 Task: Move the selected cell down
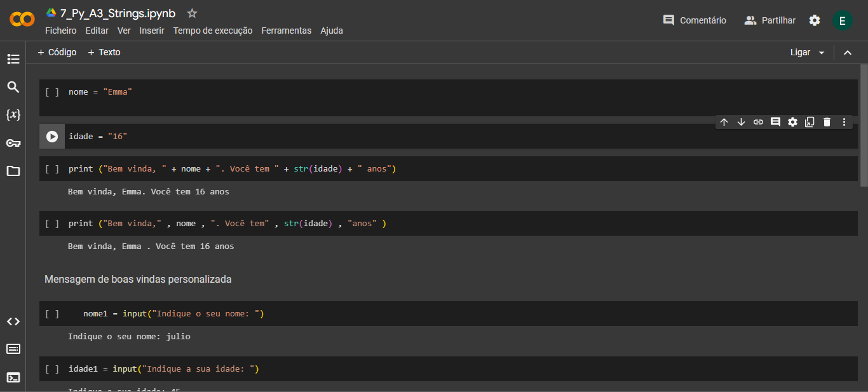pos(741,121)
